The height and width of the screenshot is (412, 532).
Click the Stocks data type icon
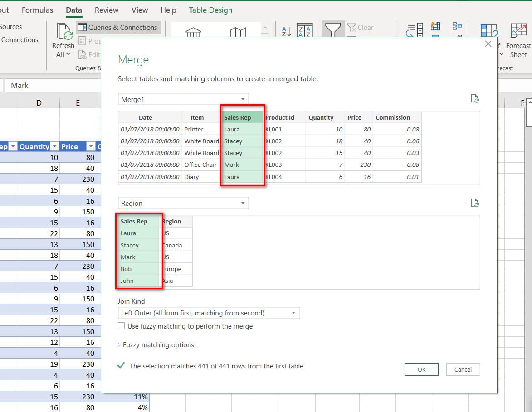point(194,32)
